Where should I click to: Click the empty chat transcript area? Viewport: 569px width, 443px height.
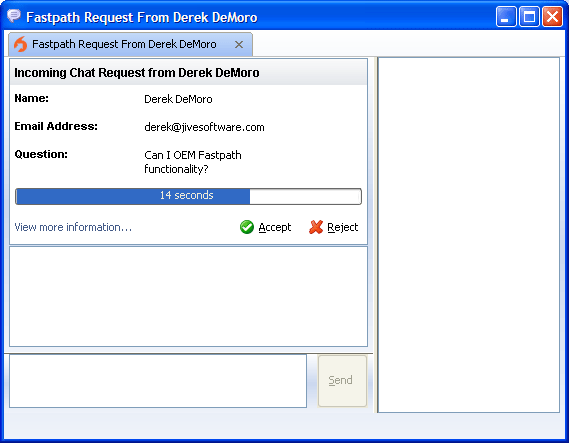(188, 296)
